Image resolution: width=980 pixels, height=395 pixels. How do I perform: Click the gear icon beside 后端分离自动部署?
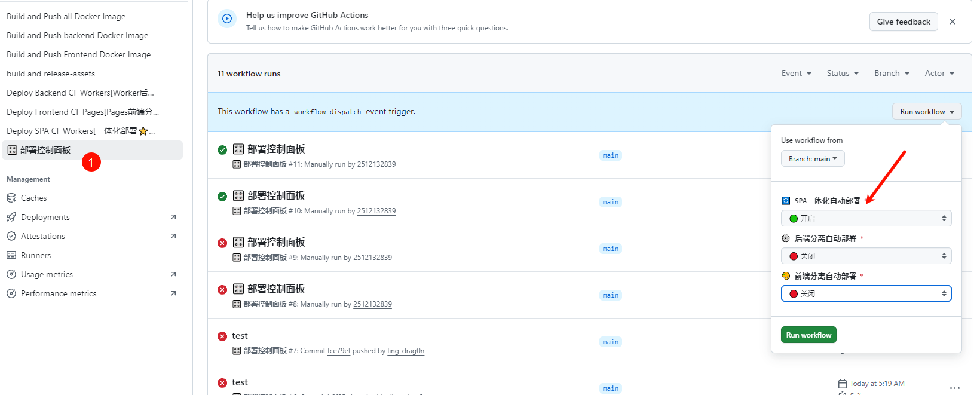pyautogui.click(x=786, y=238)
